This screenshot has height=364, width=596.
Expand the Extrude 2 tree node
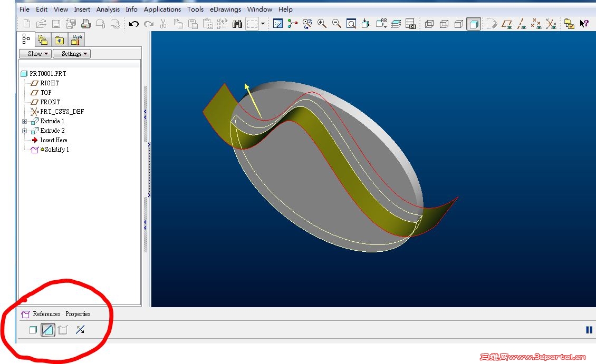point(24,131)
